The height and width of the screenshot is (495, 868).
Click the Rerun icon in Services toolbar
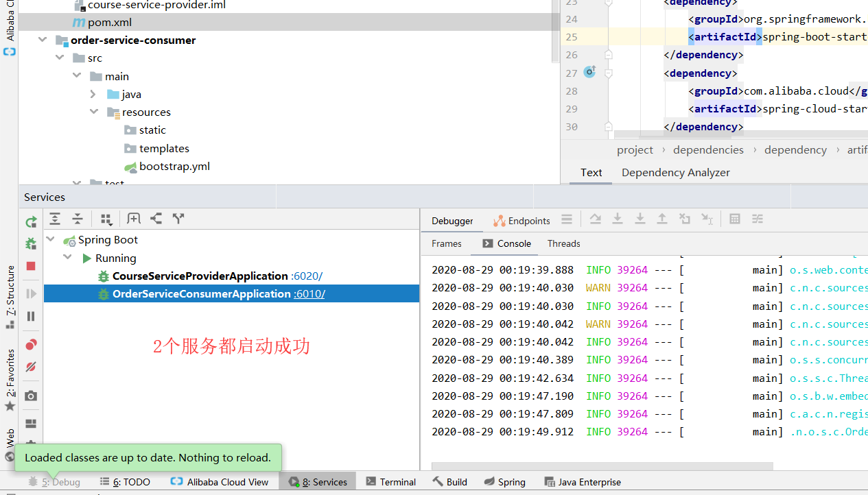tap(30, 220)
